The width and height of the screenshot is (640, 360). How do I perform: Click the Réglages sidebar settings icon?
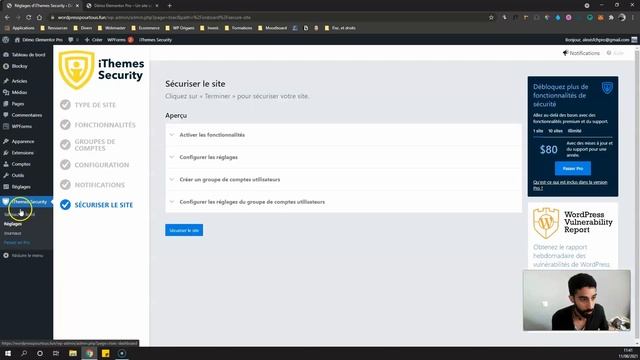6,187
